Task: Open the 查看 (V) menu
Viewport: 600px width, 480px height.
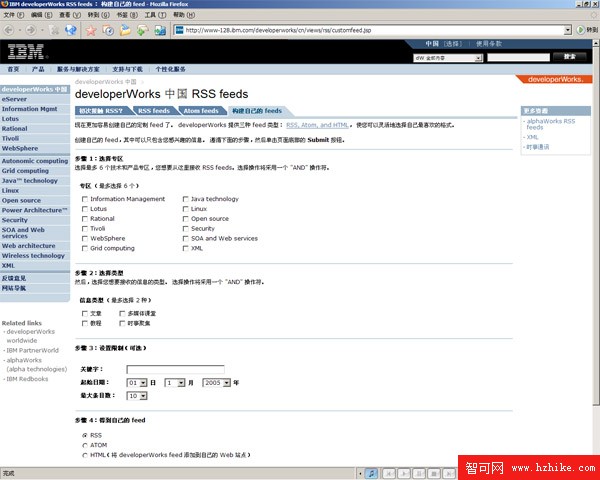Action: [x=70, y=15]
